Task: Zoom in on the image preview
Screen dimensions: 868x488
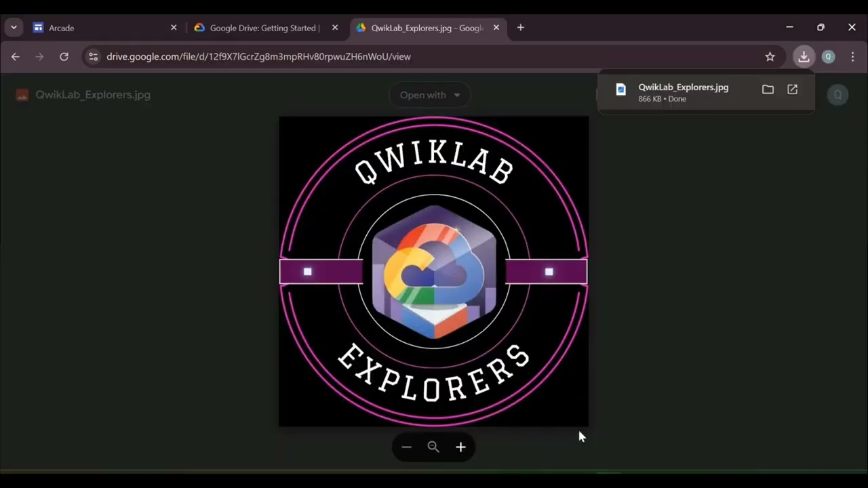Action: tap(460, 447)
